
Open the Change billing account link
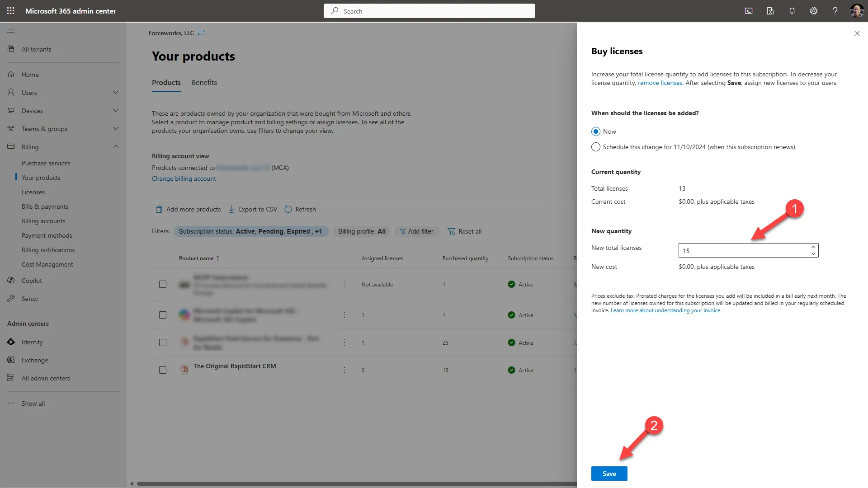coord(184,178)
